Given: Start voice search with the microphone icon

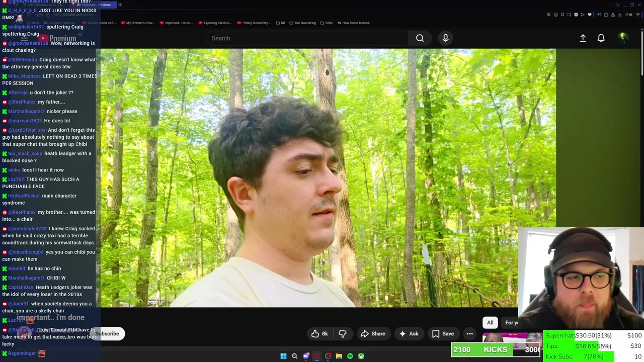Looking at the screenshot, I should 445,38.
